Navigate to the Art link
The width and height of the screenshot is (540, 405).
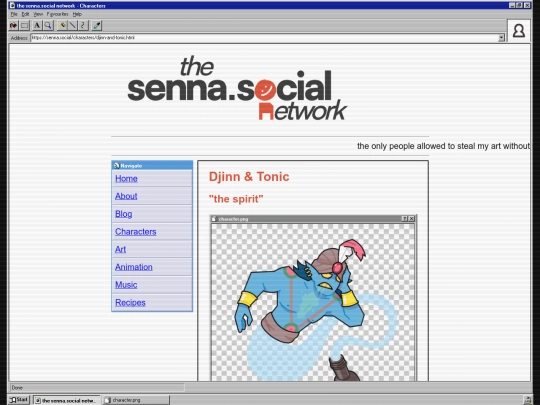pos(121,249)
